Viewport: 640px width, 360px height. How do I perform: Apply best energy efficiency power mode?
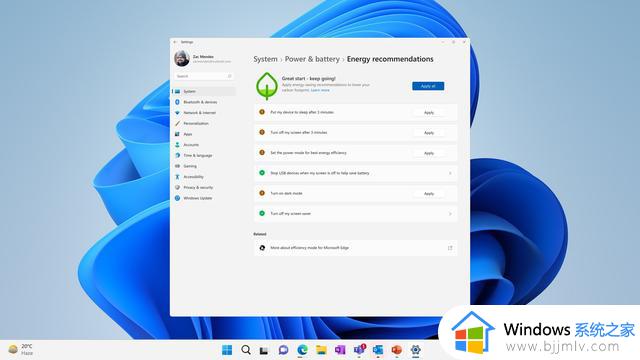click(x=429, y=153)
